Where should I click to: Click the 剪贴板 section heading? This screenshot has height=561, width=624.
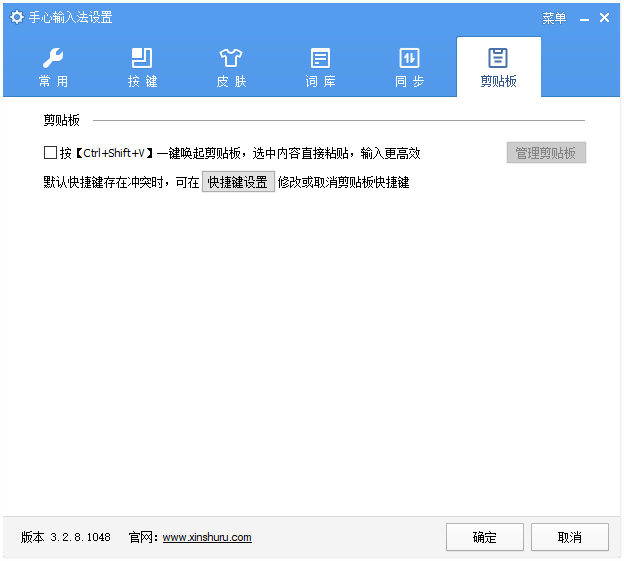coord(62,120)
